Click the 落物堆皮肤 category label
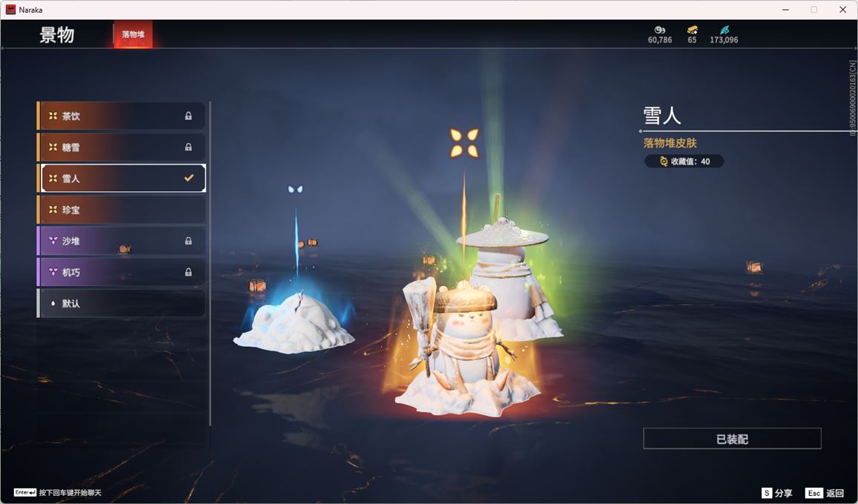Viewport: 858px width, 504px height. pyautogui.click(x=670, y=143)
